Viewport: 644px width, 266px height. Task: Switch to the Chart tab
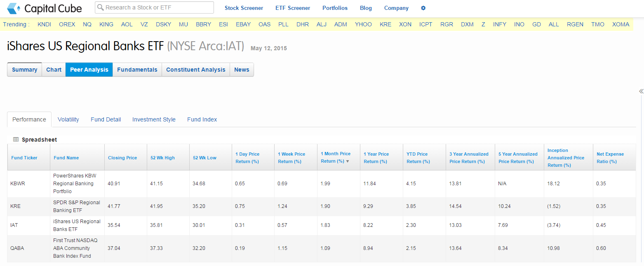tap(54, 70)
